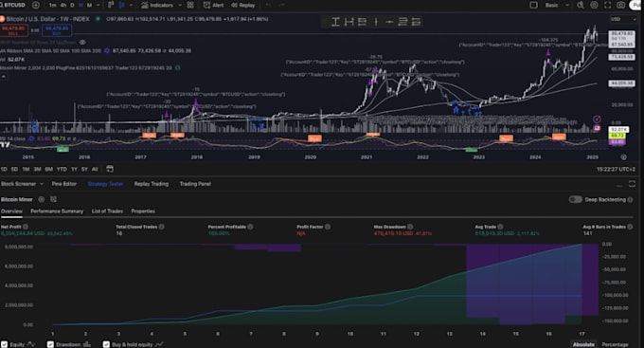Select the 1D date range
The height and width of the screenshot is (348, 644).
[4, 169]
